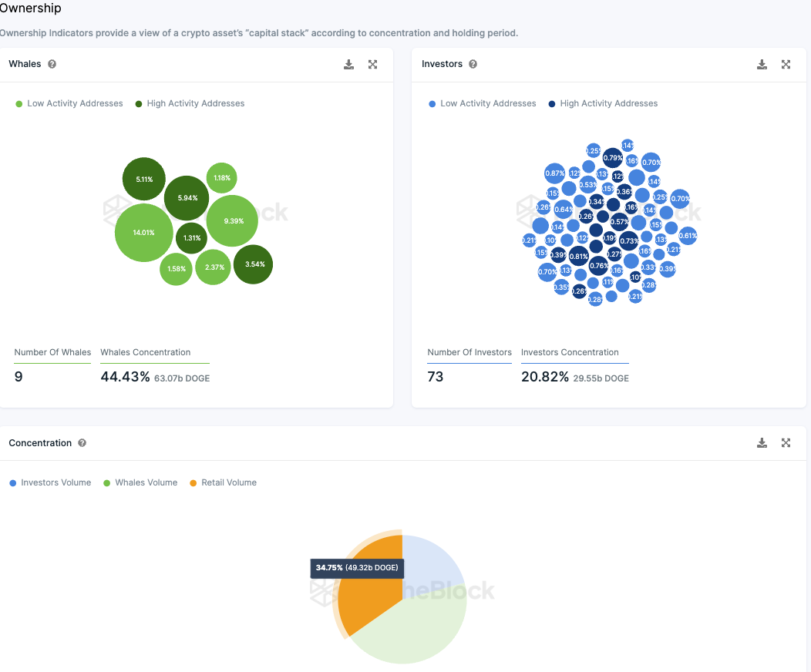Open help icon beside Concentration heading
The image size is (811, 672).
pos(82,443)
